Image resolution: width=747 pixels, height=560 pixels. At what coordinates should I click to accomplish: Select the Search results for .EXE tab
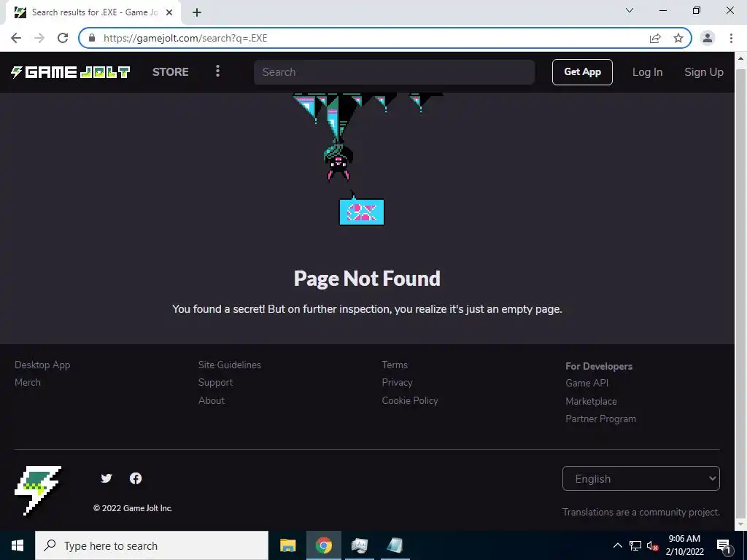(94, 12)
